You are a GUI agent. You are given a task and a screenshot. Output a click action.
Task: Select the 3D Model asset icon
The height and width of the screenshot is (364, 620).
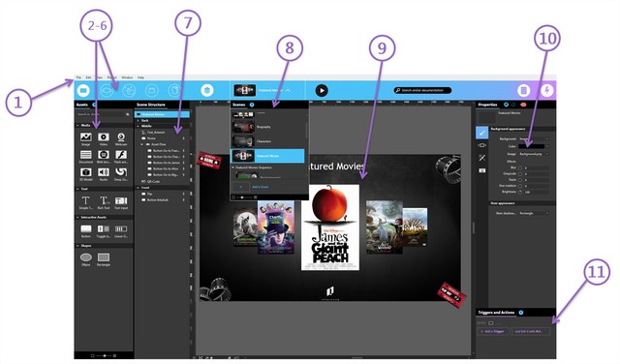[x=86, y=172]
